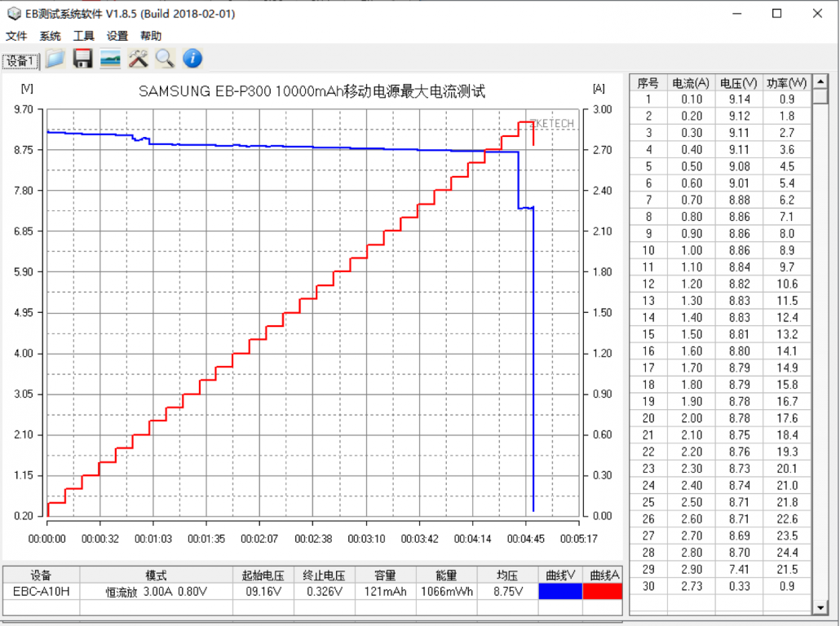This screenshot has height=626, width=840.
Task: Click the 均压 column header
Action: point(507,575)
